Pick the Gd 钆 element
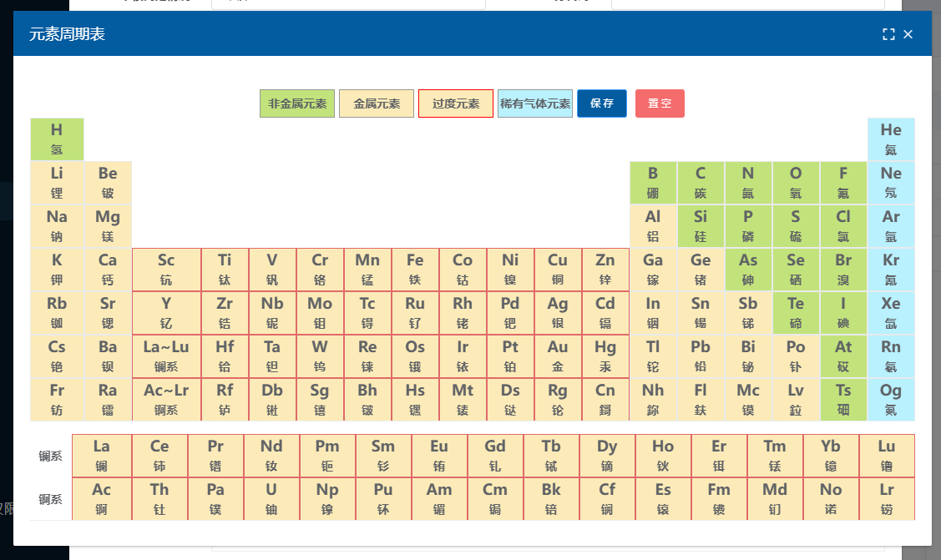 [x=495, y=456]
